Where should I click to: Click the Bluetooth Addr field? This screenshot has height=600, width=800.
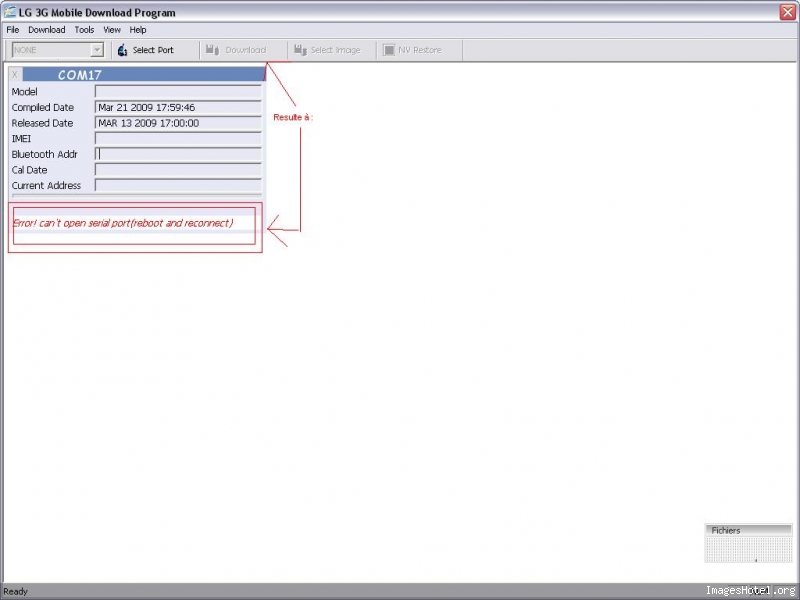178,154
